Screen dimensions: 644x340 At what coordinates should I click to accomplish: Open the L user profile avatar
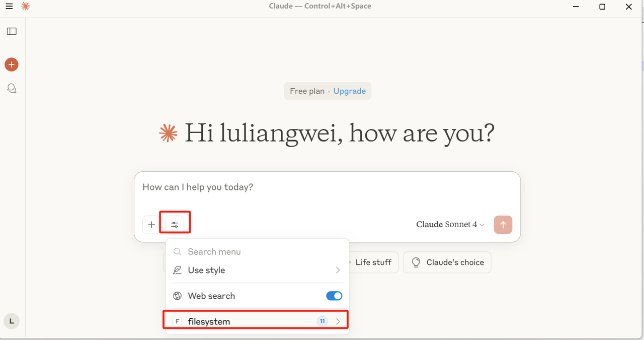click(12, 321)
